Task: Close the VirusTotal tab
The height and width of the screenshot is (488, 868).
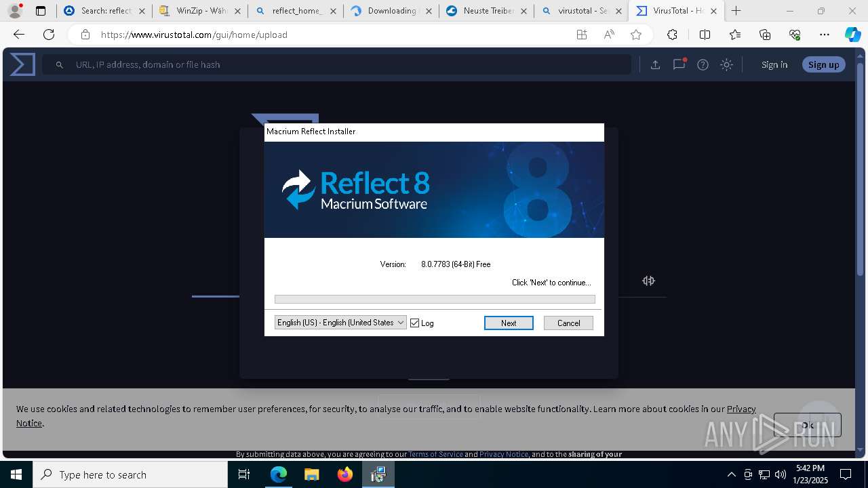Action: 713,11
